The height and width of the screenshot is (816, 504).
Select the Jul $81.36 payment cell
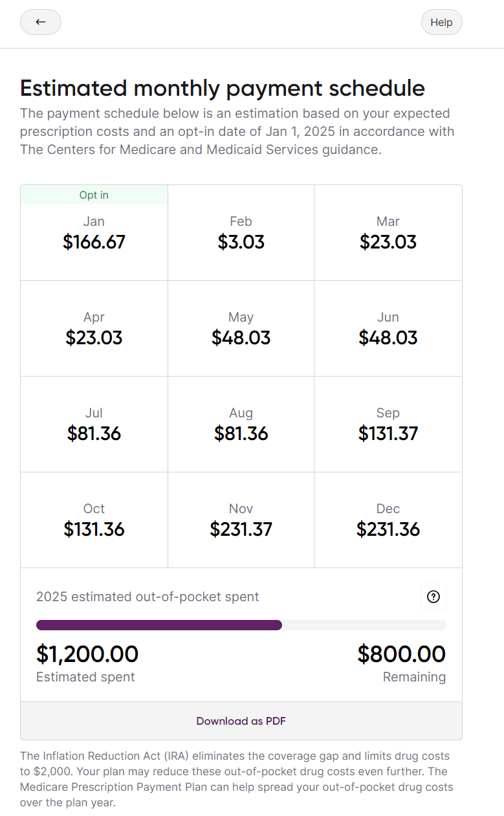coord(94,425)
